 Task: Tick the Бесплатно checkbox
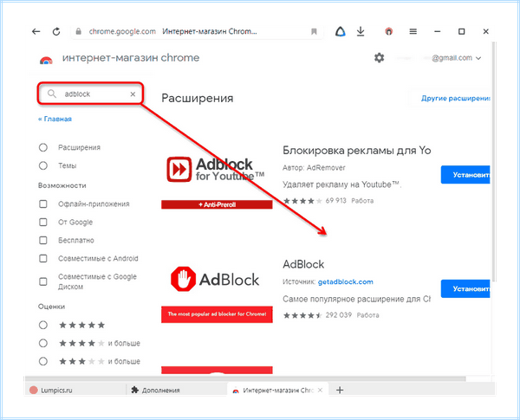(43, 240)
